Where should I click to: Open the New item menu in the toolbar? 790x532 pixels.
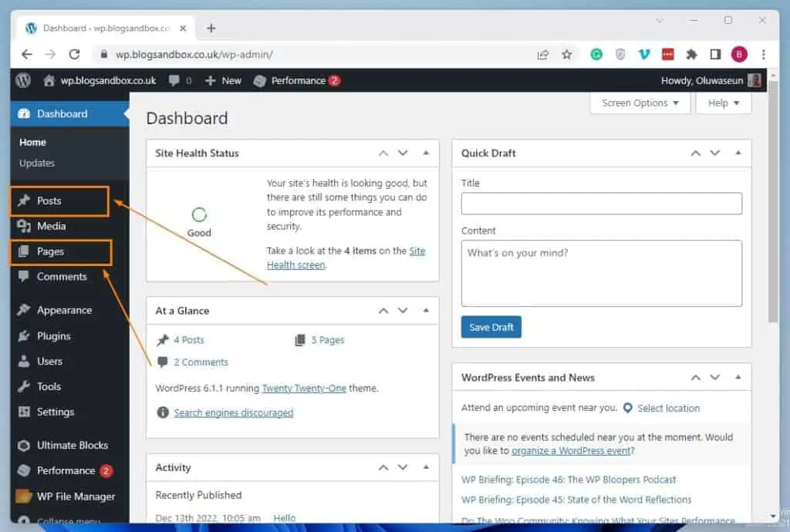point(223,80)
